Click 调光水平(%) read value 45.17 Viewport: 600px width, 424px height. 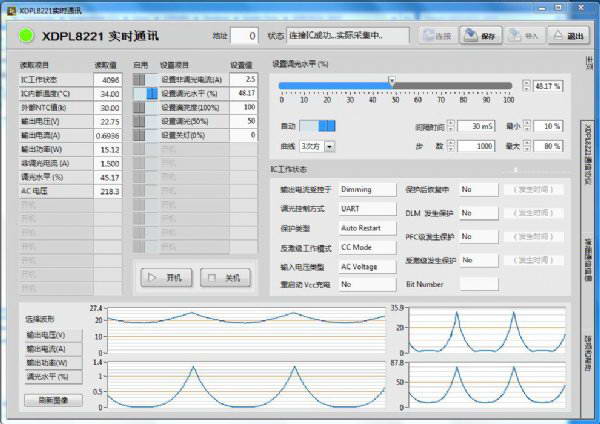pos(108,178)
